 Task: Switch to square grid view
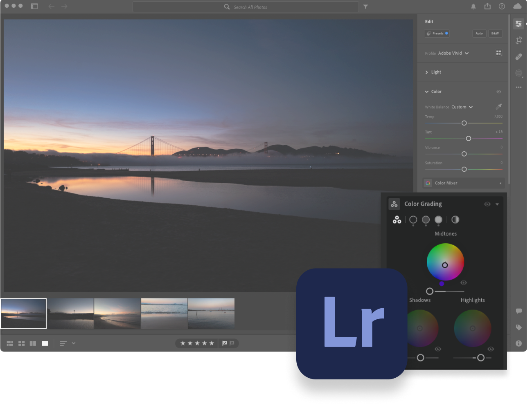click(21, 343)
